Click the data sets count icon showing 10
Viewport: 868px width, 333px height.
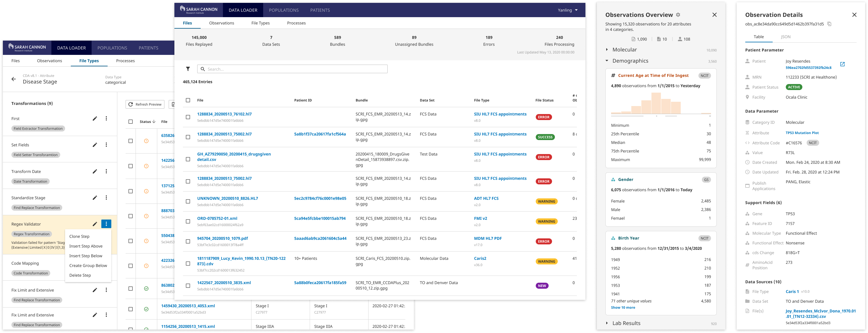pyautogui.click(x=659, y=39)
